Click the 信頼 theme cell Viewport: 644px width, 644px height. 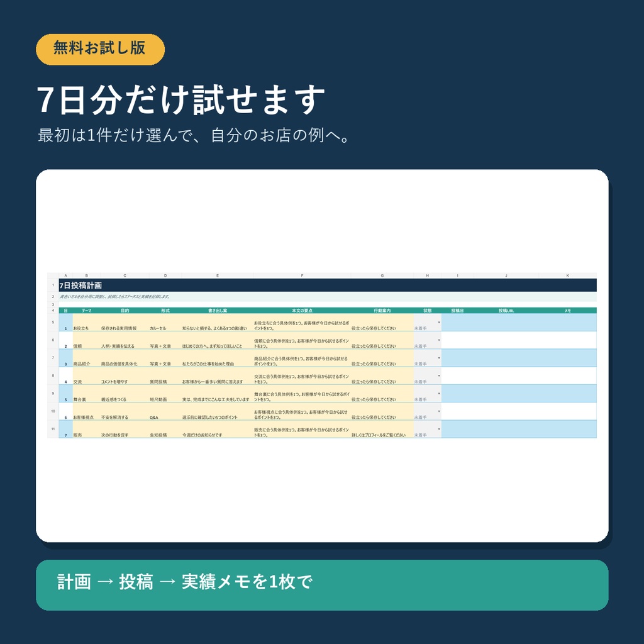86,340
